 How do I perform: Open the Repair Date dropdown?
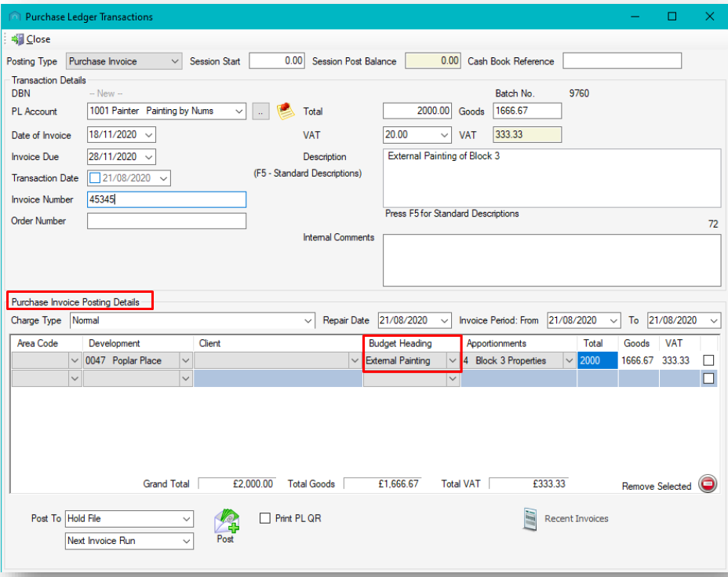coord(444,321)
